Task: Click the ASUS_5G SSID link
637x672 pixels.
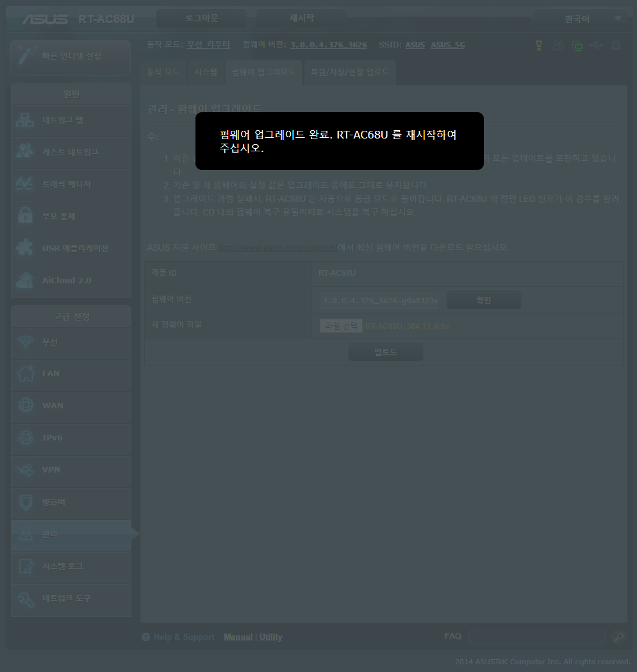Action: [448, 45]
